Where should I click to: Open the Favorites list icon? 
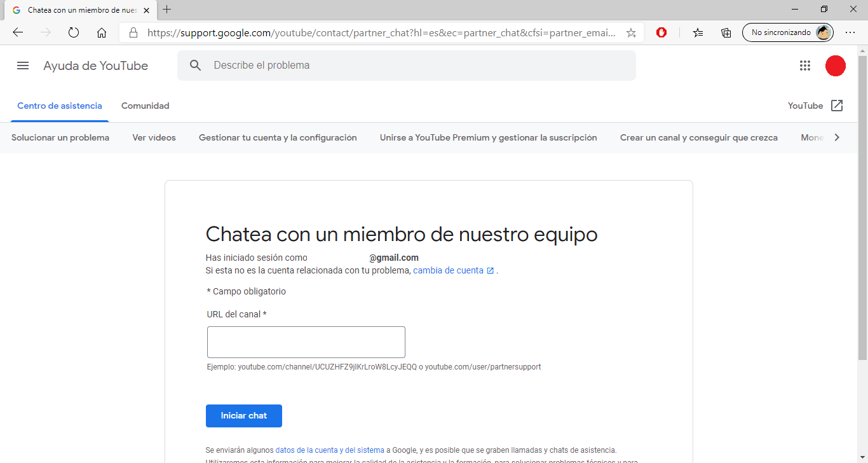tap(698, 32)
